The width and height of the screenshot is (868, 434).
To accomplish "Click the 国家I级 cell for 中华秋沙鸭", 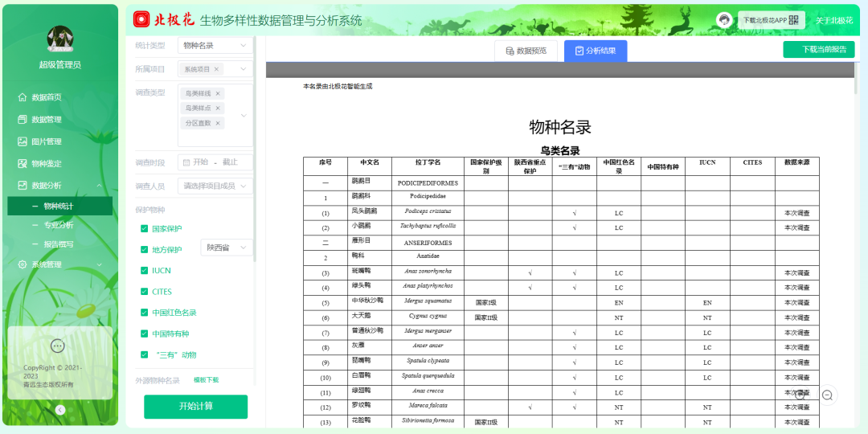I will pos(486,303).
